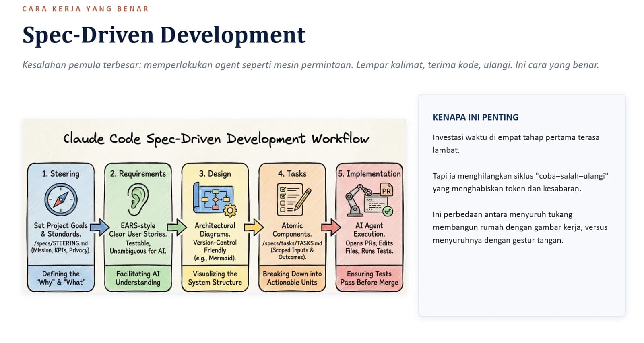
Task: Click the "Ensuring Tests Pass Before Merge" footer
Action: [369, 278]
